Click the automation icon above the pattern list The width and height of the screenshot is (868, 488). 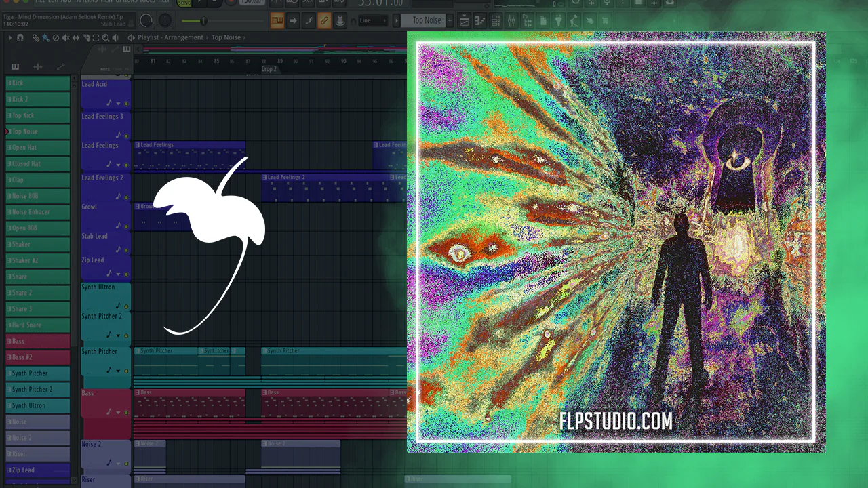[60, 66]
